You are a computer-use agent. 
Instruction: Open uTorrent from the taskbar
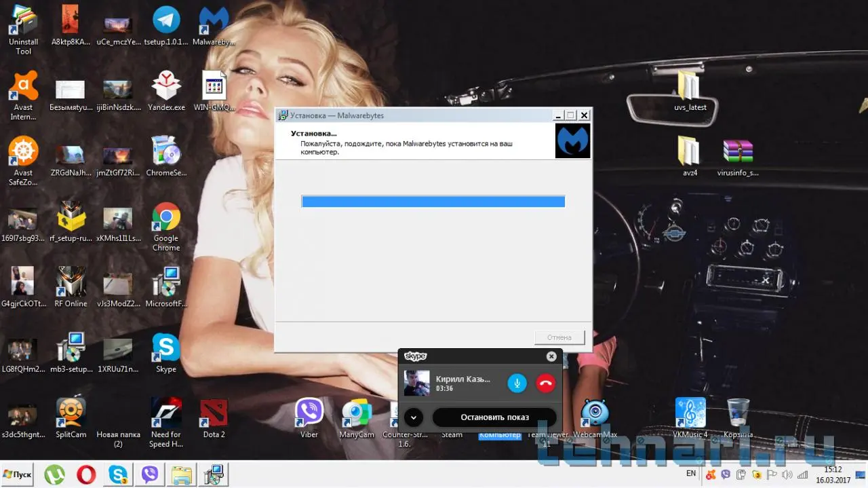point(54,474)
